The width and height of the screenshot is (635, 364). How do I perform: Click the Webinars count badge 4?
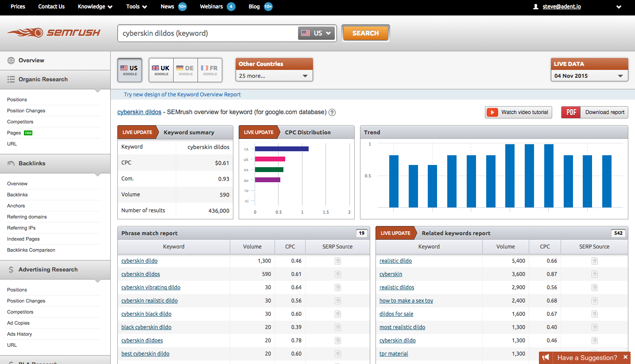[231, 7]
